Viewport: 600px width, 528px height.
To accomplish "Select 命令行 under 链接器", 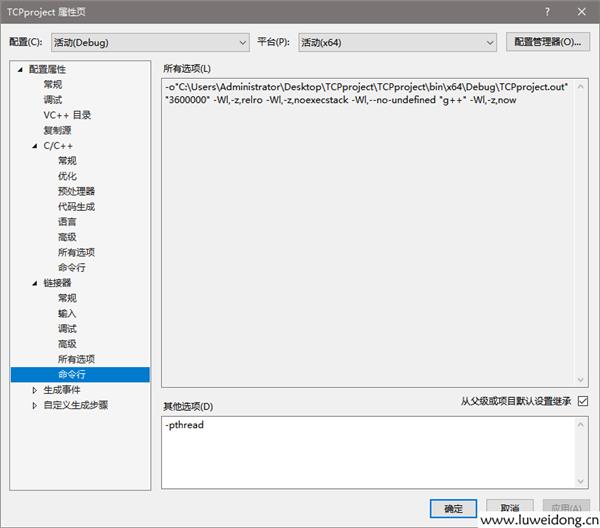I will click(72, 375).
